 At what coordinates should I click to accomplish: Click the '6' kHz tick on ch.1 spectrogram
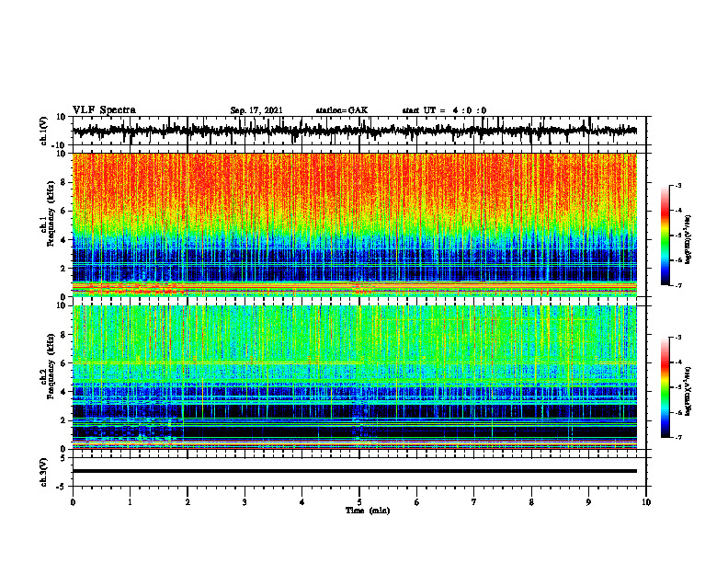[63, 211]
